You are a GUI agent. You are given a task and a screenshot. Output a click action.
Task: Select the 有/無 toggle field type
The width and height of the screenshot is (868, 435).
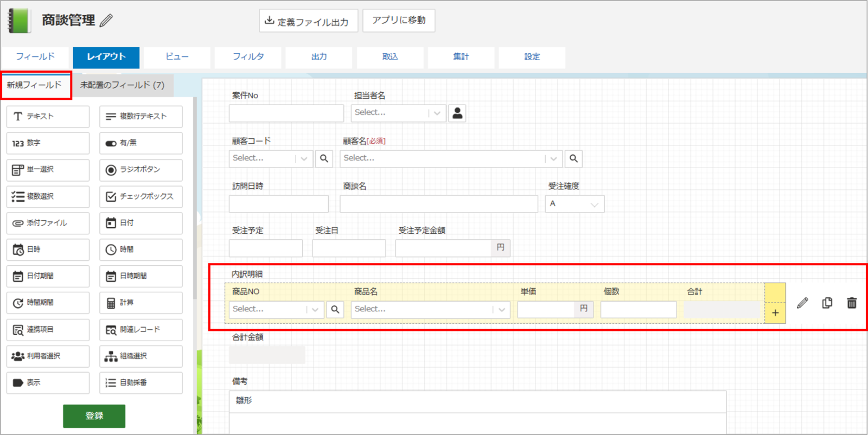pyautogui.click(x=141, y=143)
